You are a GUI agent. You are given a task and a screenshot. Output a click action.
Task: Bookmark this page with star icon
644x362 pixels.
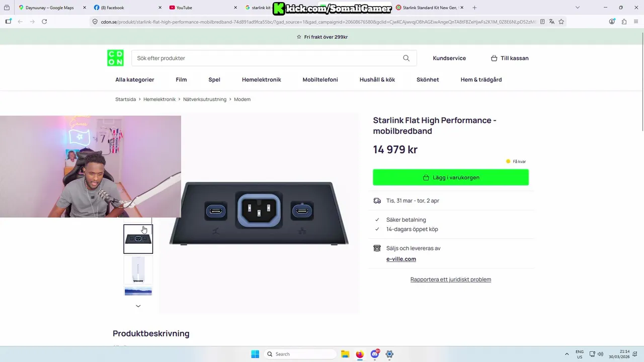[x=561, y=22]
